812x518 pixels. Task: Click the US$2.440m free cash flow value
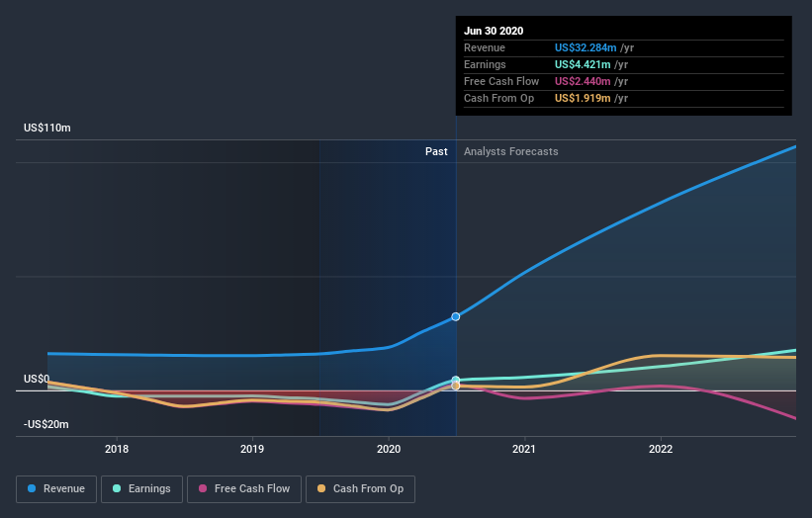tap(583, 81)
